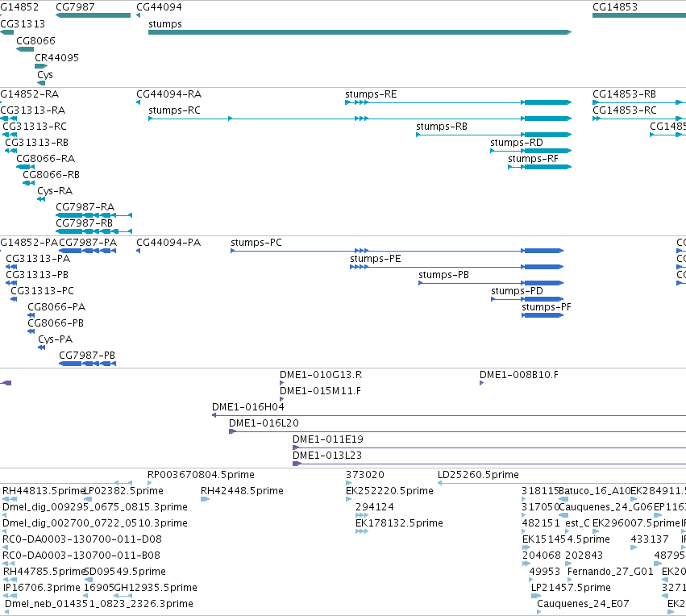The image size is (686, 616).
Task: Select the CR44095 gene label
Action: coord(57,58)
